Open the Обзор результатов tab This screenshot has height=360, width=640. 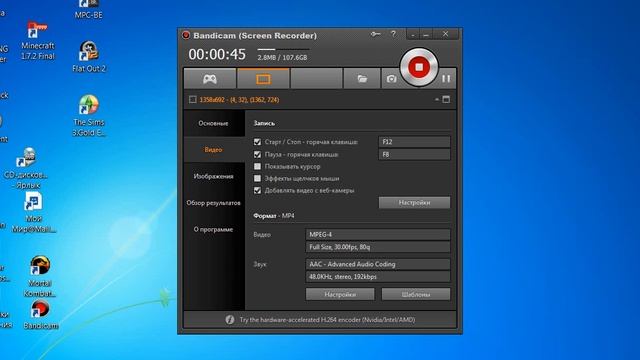213,203
